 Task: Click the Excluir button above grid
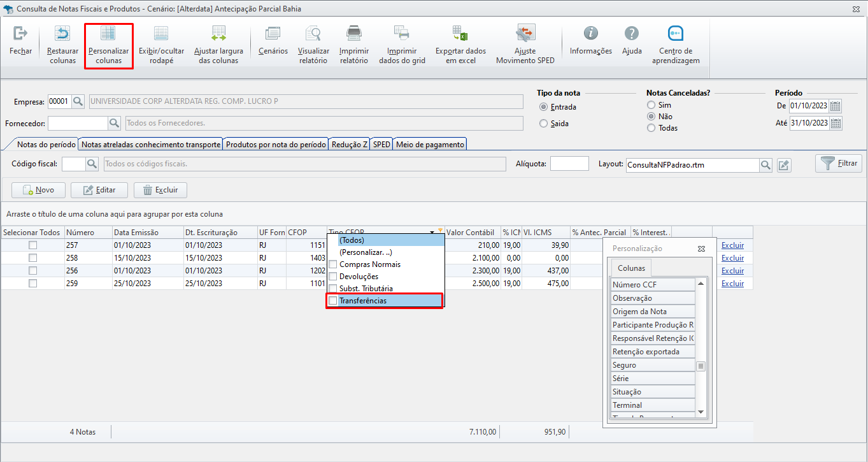160,190
